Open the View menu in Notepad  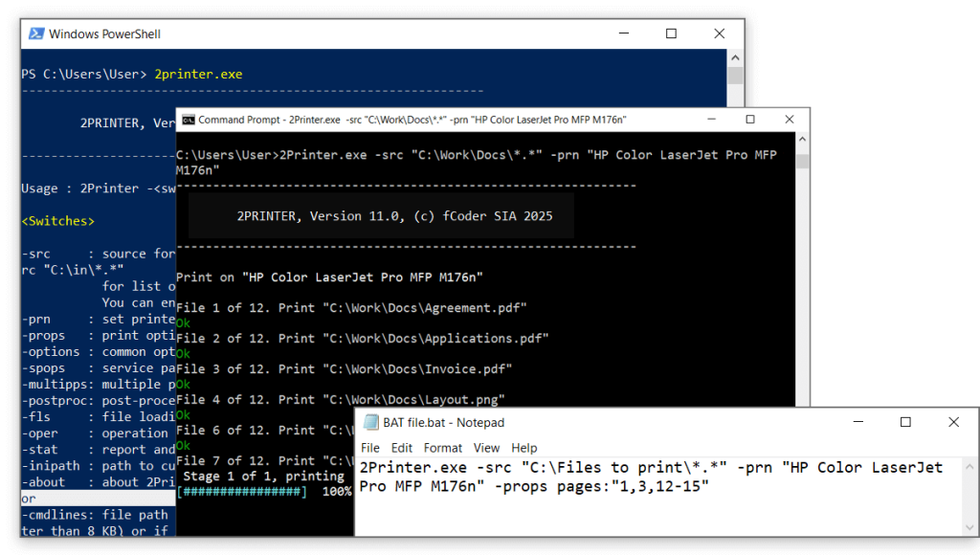(x=486, y=447)
